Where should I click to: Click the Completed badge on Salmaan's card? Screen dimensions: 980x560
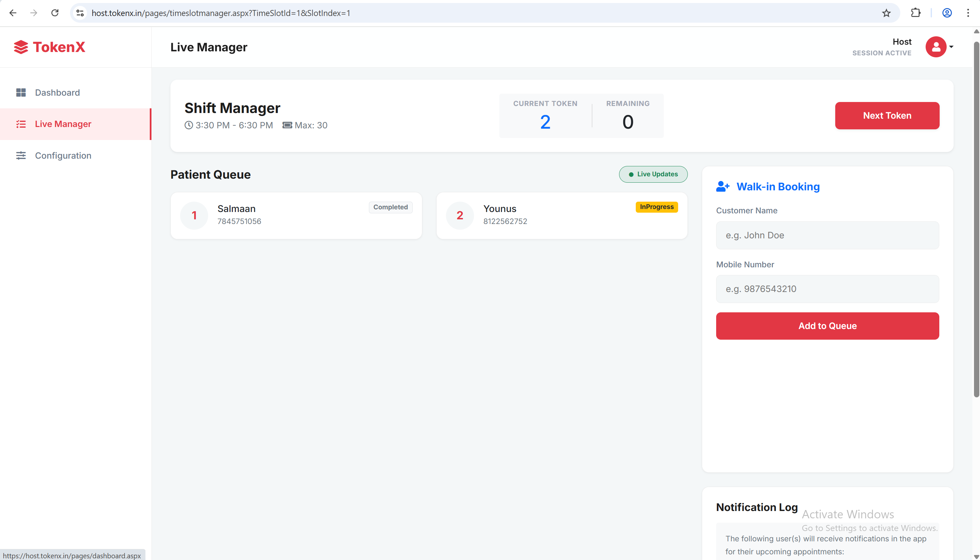click(390, 207)
